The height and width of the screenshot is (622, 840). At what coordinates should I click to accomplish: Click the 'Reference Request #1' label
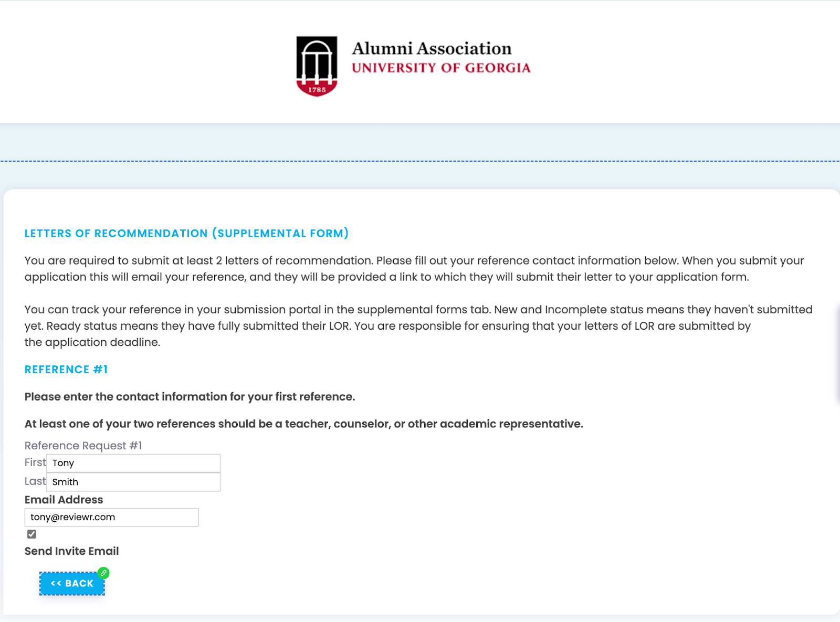tap(83, 446)
